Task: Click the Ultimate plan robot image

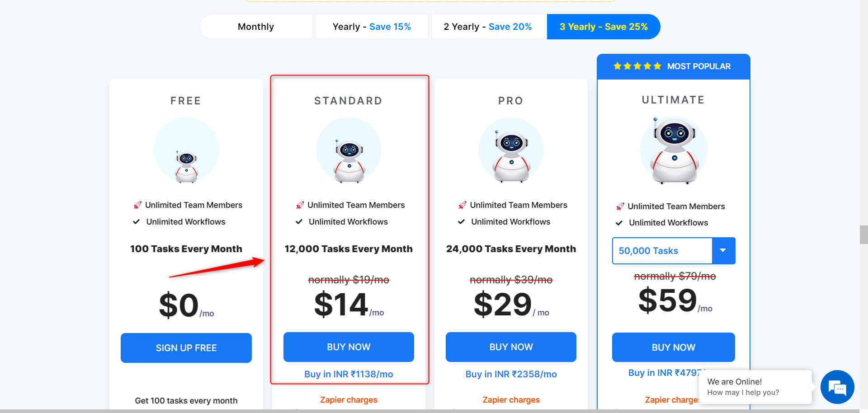Action: tap(674, 150)
